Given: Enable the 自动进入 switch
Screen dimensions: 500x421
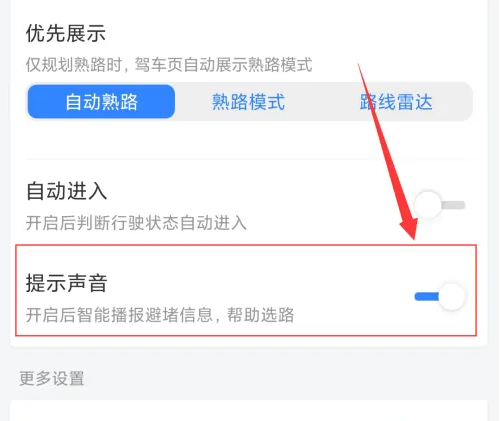Looking at the screenshot, I should point(440,205).
